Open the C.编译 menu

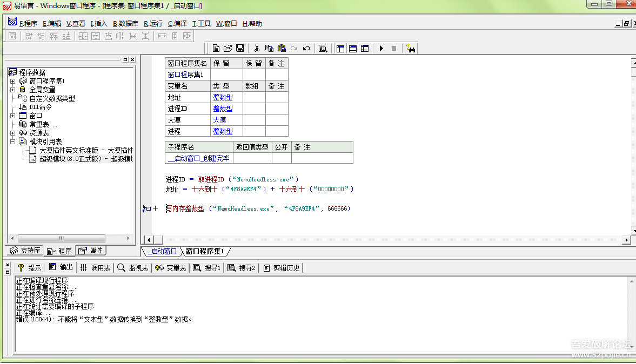point(177,24)
